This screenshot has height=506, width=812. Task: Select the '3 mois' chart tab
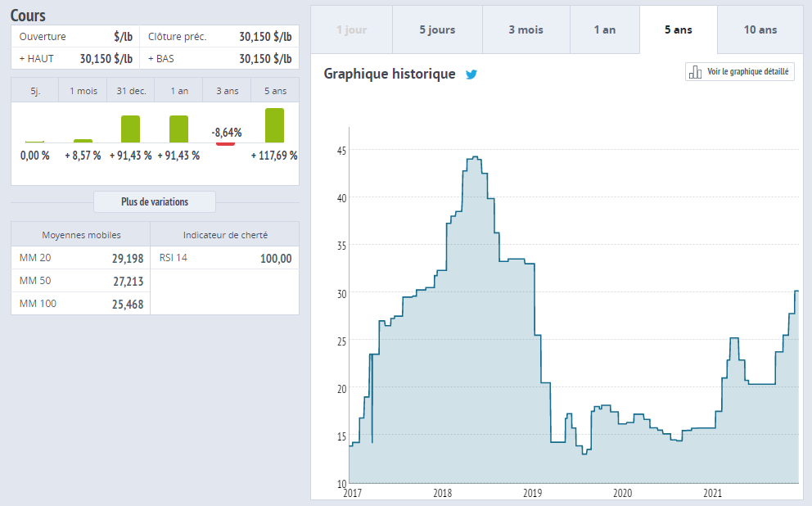tap(526, 29)
